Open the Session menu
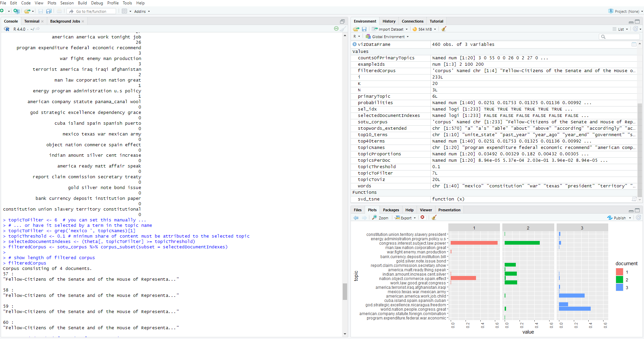 pos(67,3)
